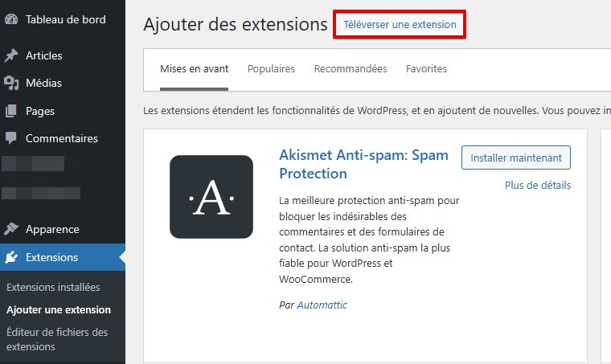This screenshot has height=364, width=611.
Task: Click the Extensions plug icon
Action: [x=11, y=258]
